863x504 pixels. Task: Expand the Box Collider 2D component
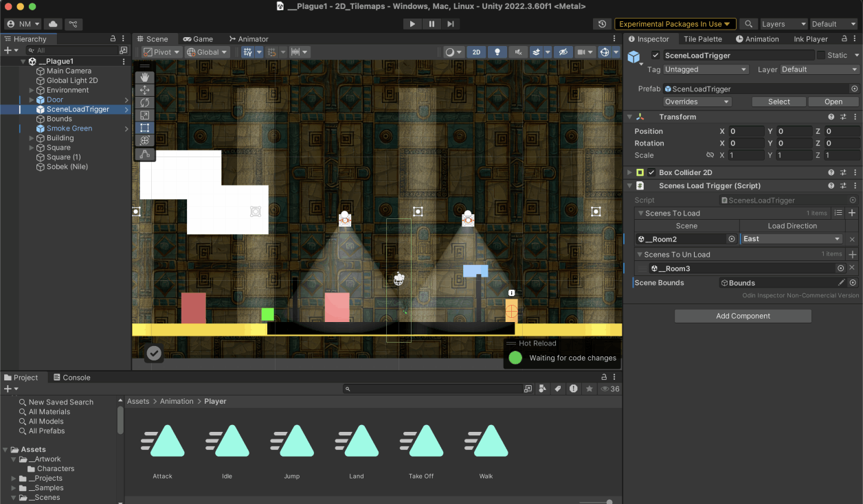[629, 173]
